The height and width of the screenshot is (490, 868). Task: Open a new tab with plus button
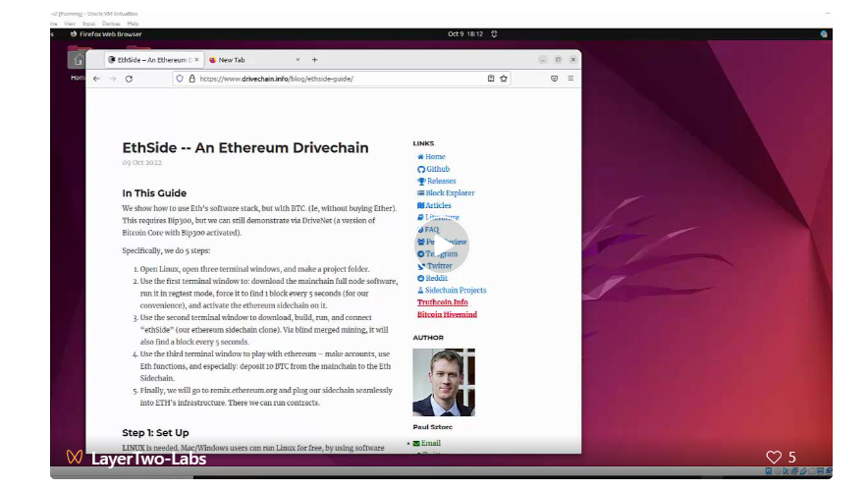pos(314,60)
